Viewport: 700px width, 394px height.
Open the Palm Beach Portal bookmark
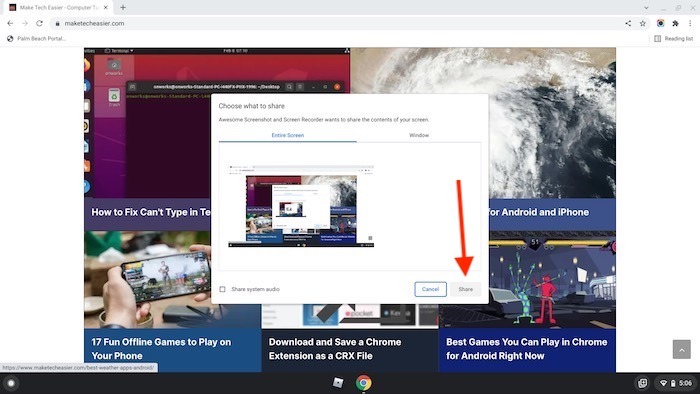[x=36, y=38]
